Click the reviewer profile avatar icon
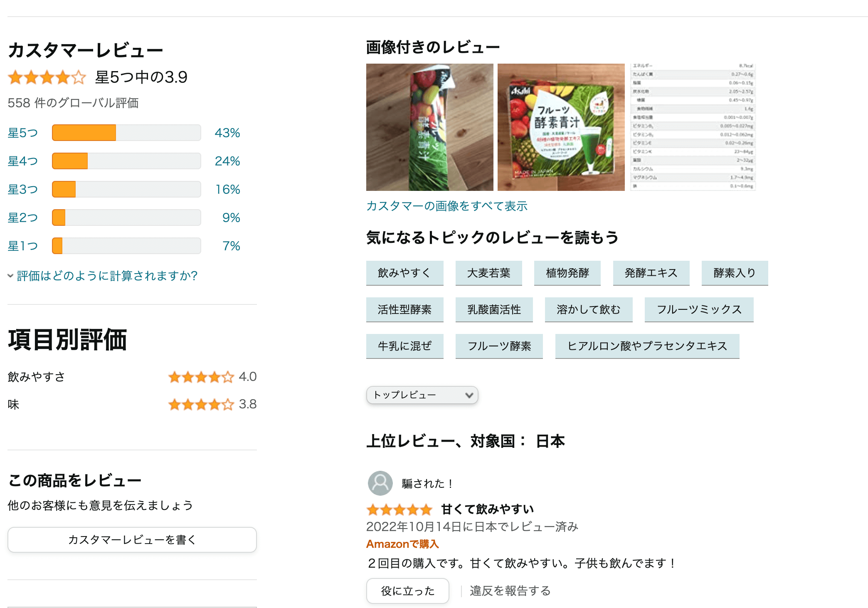The height and width of the screenshot is (608, 868). 380,483
